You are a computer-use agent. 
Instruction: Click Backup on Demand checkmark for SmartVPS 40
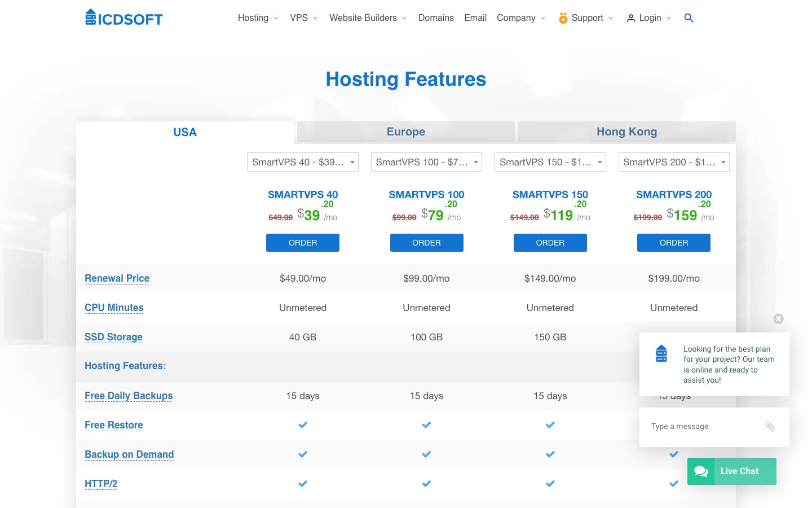point(303,454)
